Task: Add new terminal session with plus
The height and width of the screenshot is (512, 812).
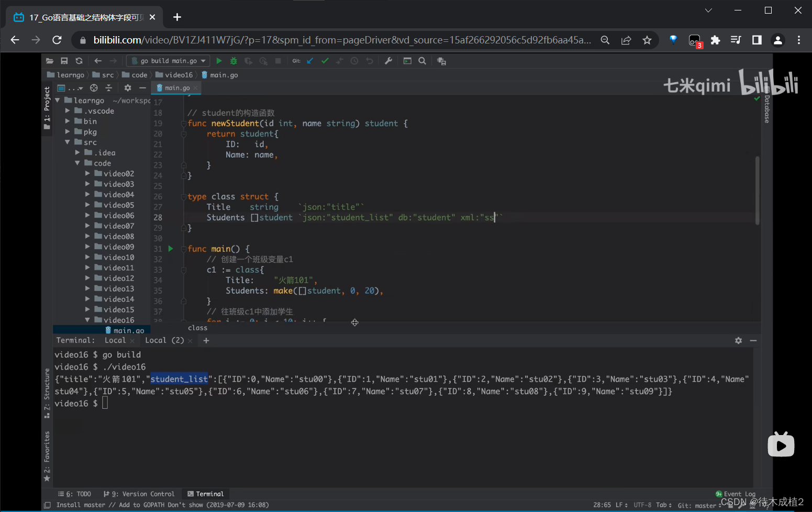Action: pyautogui.click(x=206, y=341)
